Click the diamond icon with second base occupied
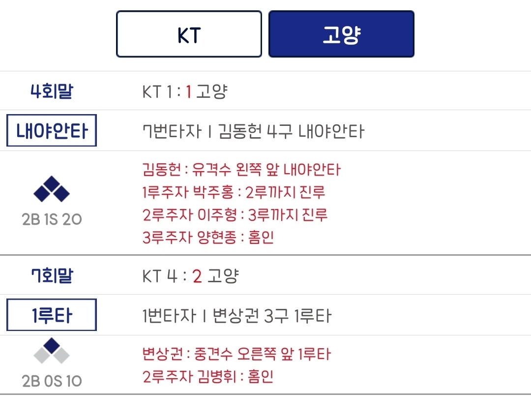 click(52, 351)
